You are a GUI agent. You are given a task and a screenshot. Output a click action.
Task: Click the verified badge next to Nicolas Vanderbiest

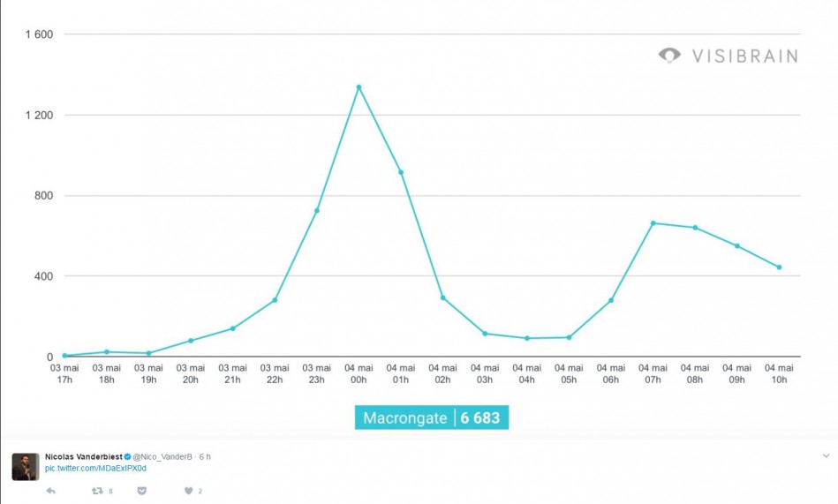tap(128, 457)
